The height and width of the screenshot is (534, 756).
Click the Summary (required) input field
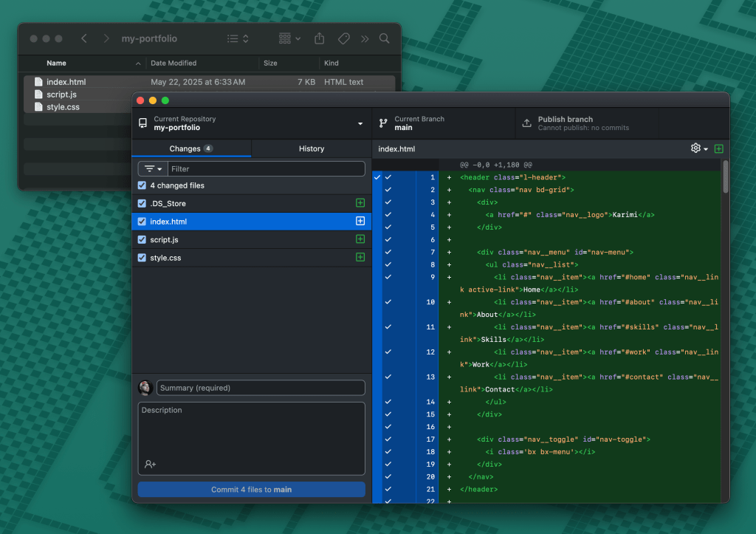260,387
